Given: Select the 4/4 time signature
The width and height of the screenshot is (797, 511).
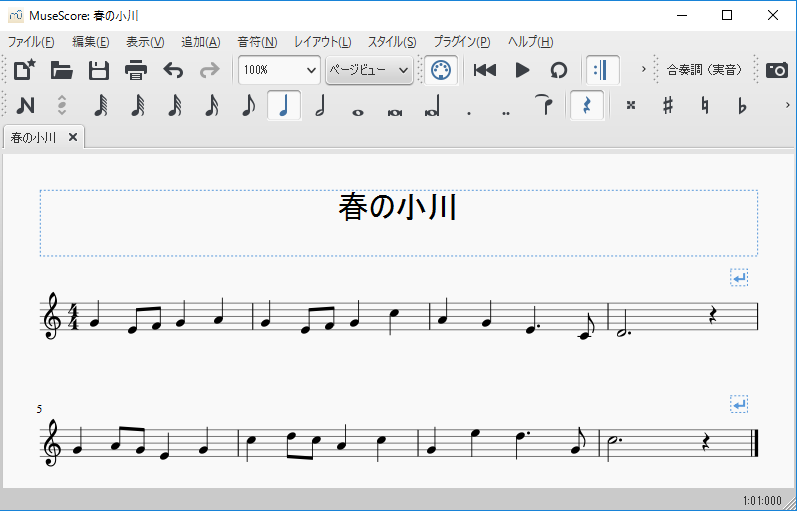Looking at the screenshot, I should [x=73, y=316].
